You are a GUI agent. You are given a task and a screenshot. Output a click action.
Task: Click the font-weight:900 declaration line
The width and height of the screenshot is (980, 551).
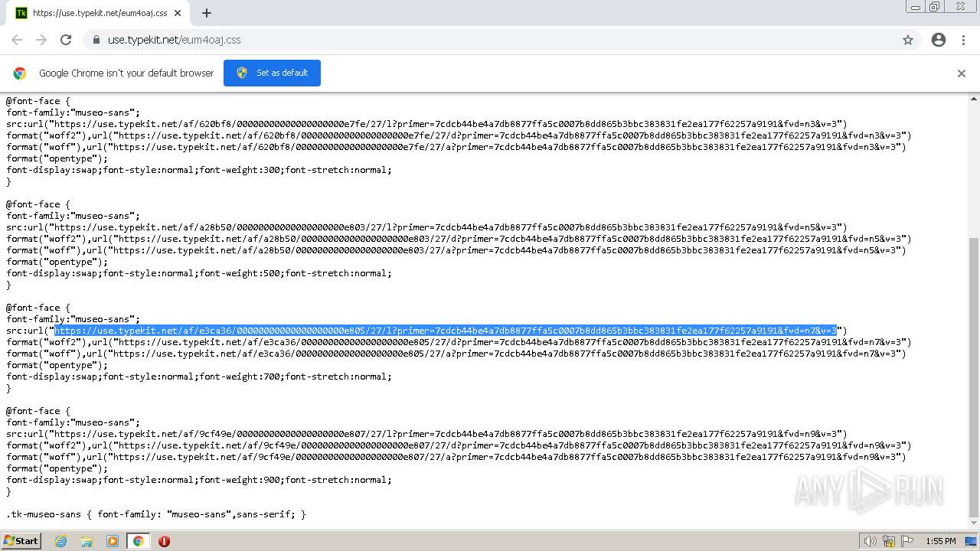(x=199, y=480)
